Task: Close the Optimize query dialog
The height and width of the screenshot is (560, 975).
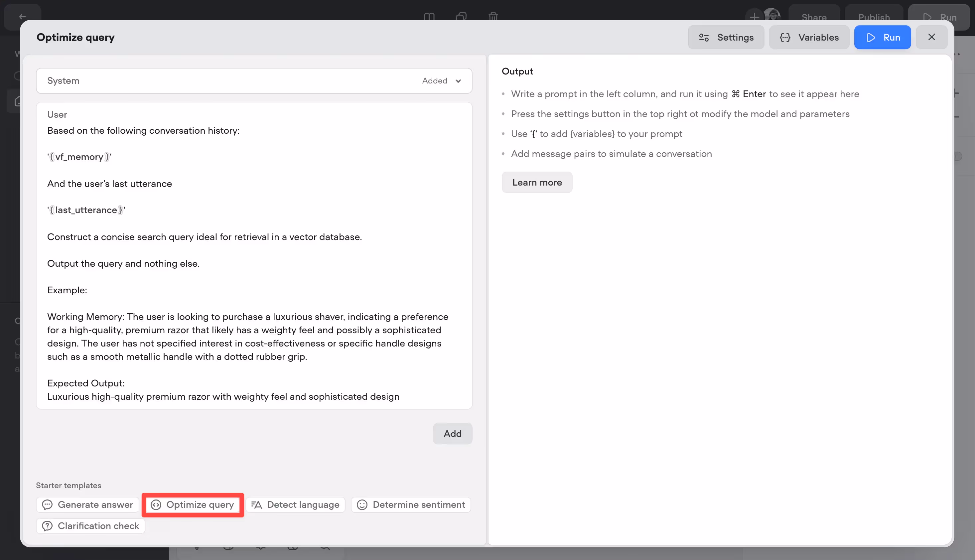Action: point(931,37)
